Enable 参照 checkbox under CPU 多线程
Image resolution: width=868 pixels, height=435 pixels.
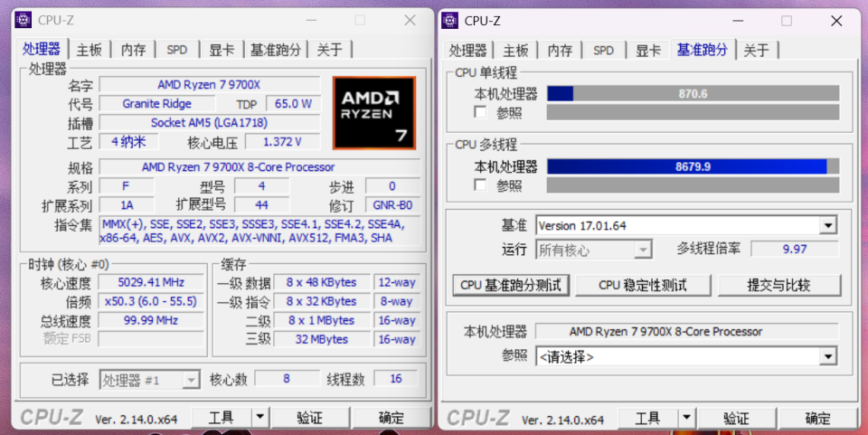pyautogui.click(x=481, y=185)
